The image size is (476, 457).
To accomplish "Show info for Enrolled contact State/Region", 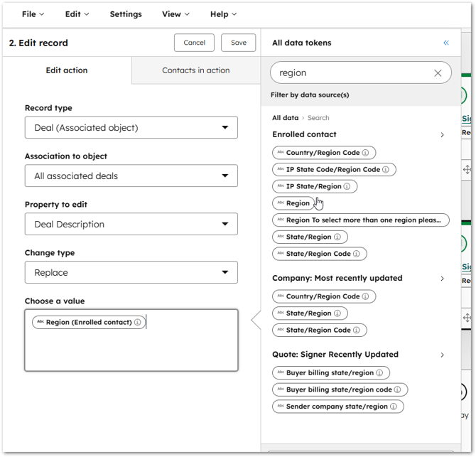I will tap(337, 237).
